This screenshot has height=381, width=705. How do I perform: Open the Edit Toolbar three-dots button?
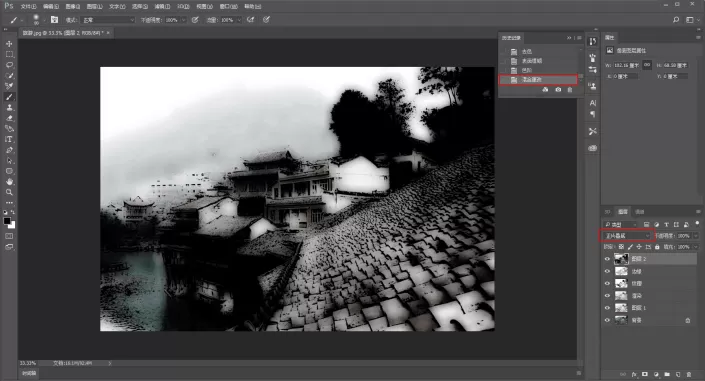point(9,203)
